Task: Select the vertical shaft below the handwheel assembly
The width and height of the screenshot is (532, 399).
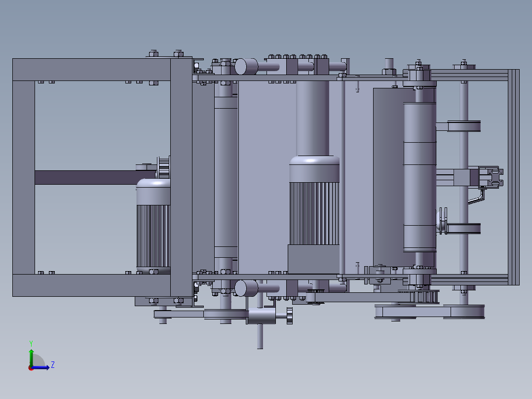Action: coord(260,336)
